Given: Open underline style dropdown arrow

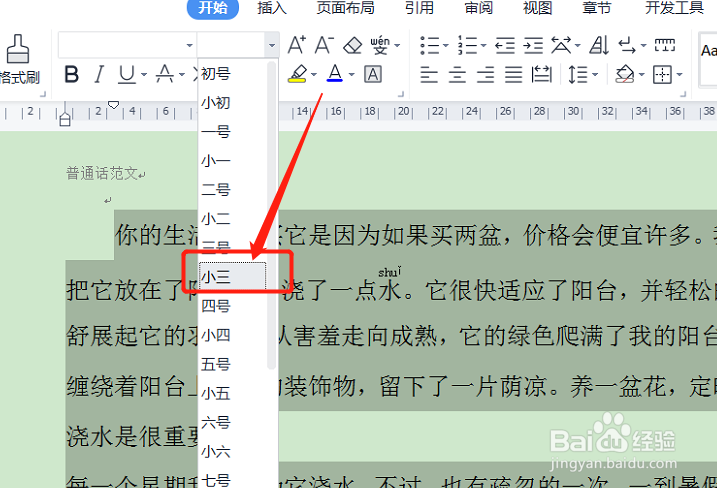Looking at the screenshot, I should pyautogui.click(x=144, y=75).
